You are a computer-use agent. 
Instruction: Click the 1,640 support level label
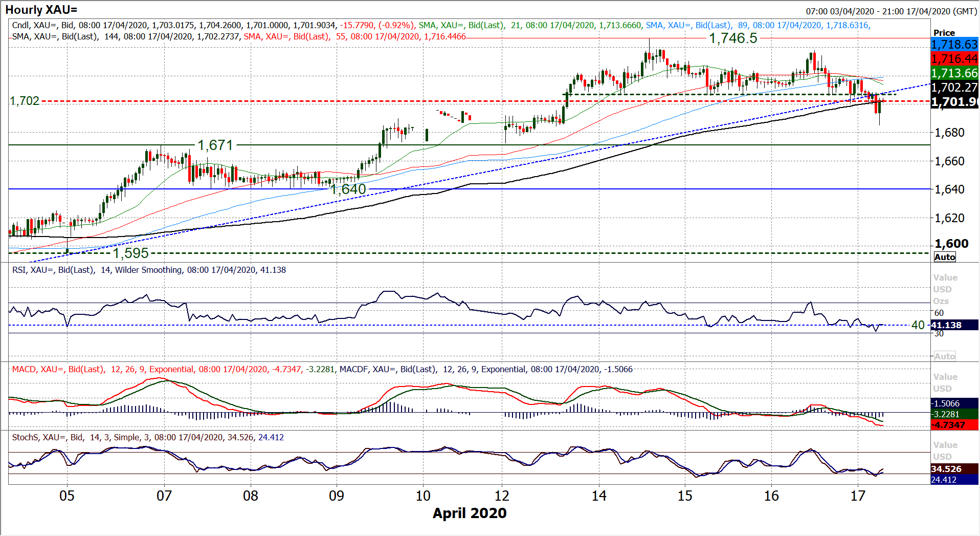348,189
